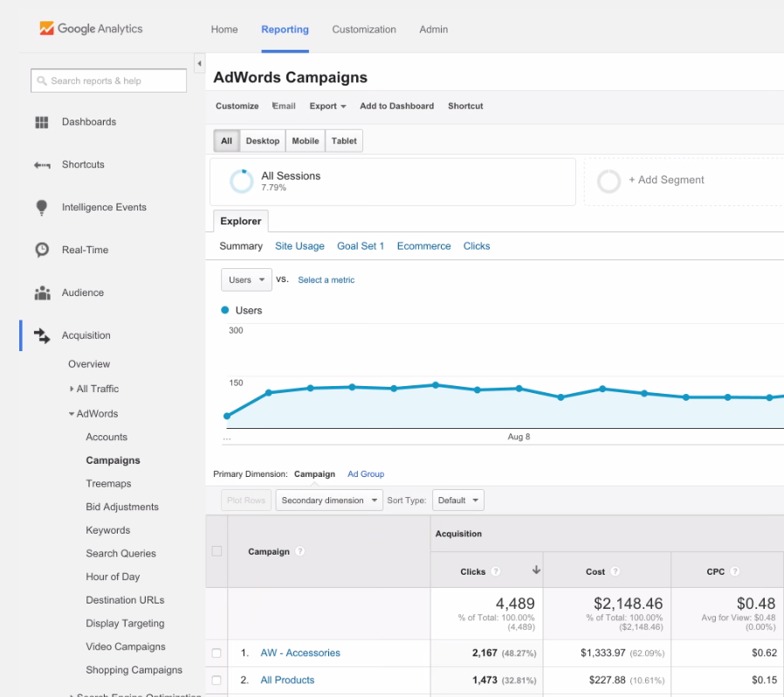Click the Google Analytics logo icon

click(46, 28)
